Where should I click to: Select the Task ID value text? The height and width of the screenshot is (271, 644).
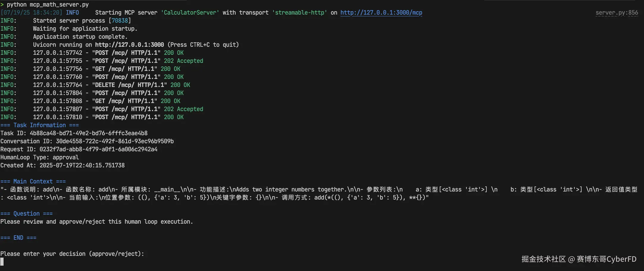(89, 133)
